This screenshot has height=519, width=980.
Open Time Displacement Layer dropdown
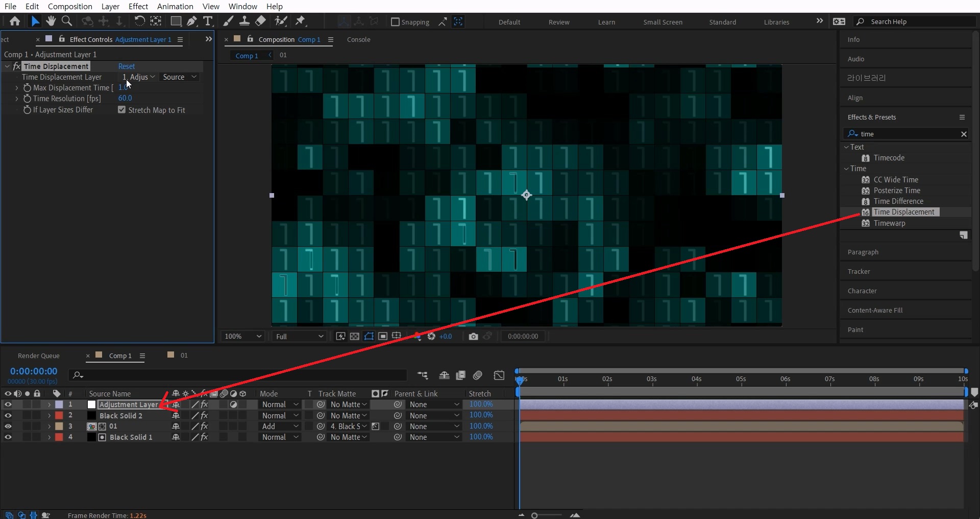[x=138, y=77]
